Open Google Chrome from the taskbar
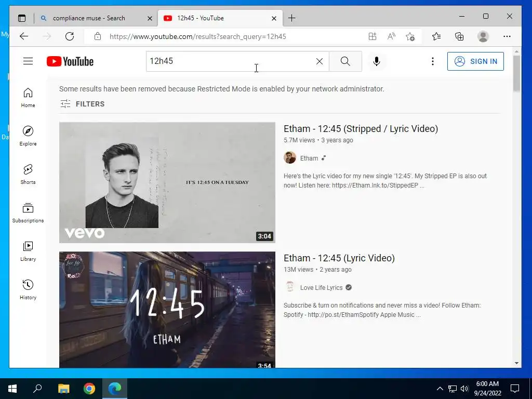The height and width of the screenshot is (399, 532). (x=89, y=389)
